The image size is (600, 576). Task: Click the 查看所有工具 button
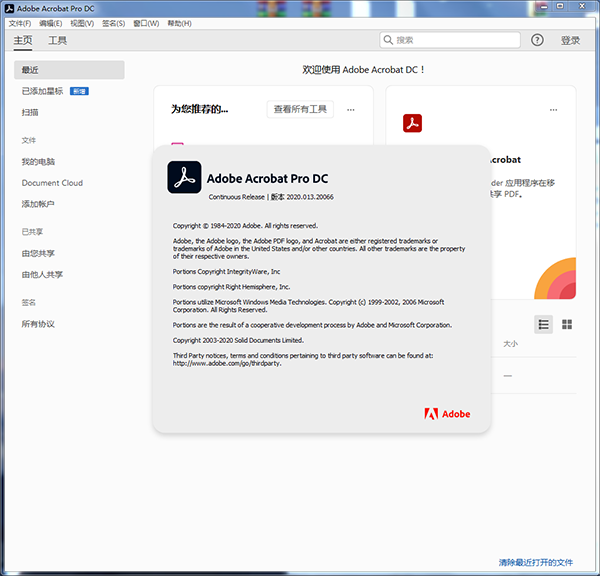tap(300, 109)
